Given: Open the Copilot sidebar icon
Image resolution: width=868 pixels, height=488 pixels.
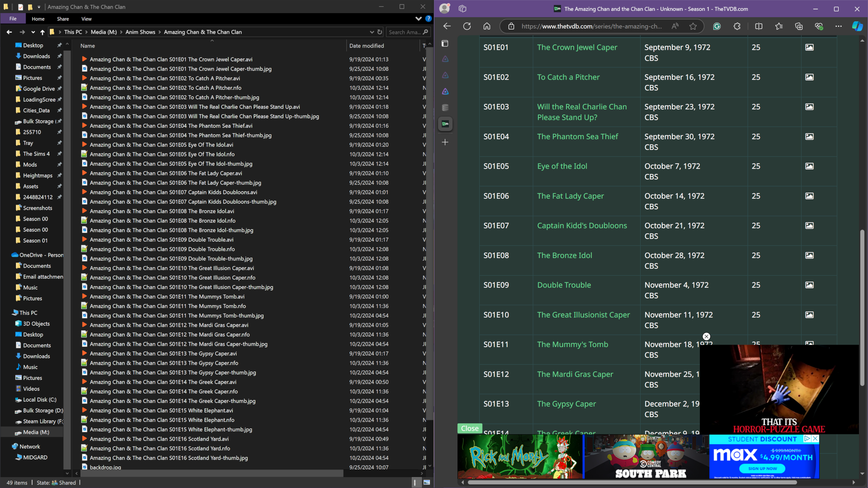Looking at the screenshot, I should [857, 26].
